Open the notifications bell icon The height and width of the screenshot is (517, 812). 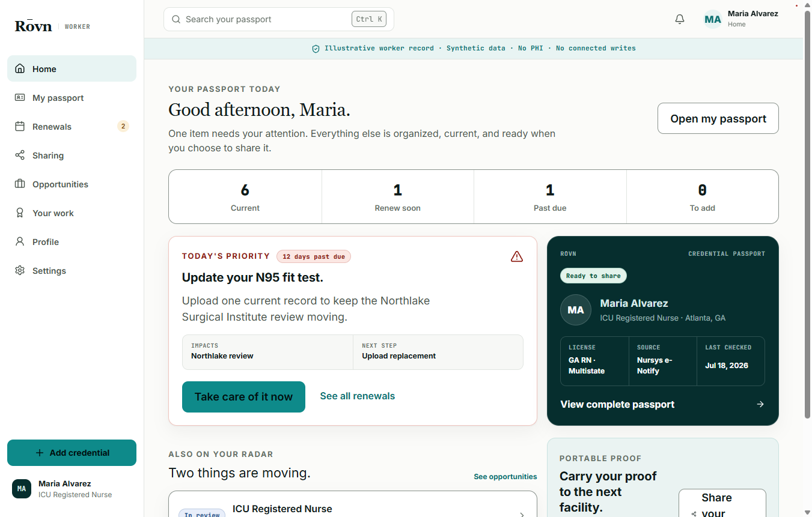[680, 19]
